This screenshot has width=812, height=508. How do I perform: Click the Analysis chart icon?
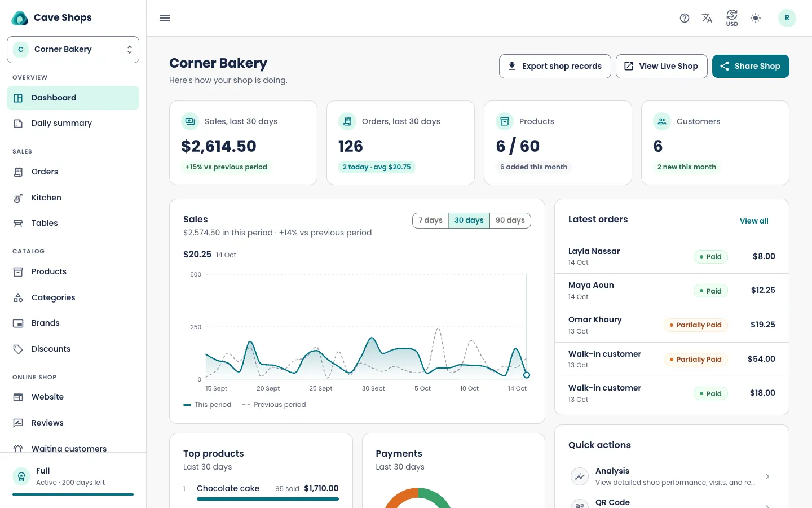(x=580, y=476)
